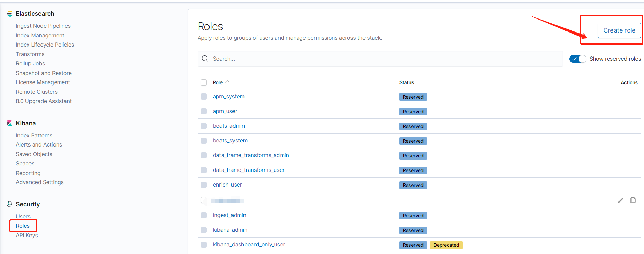
Task: Check the kibana_dashboard_only_user row checkbox
Action: [204, 245]
